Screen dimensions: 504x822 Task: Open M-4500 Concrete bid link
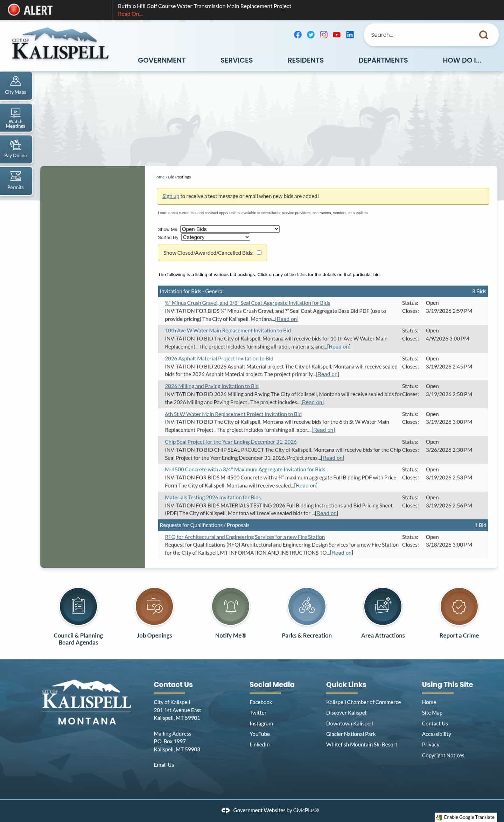(245, 470)
